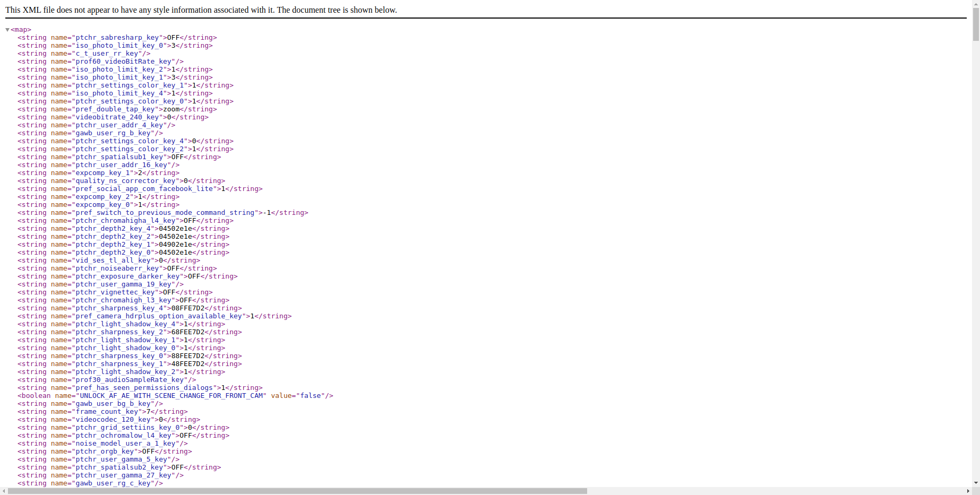This screenshot has height=495, width=980.
Task: Select the ptchr_chromahigh_l3_key line
Action: click(x=124, y=300)
